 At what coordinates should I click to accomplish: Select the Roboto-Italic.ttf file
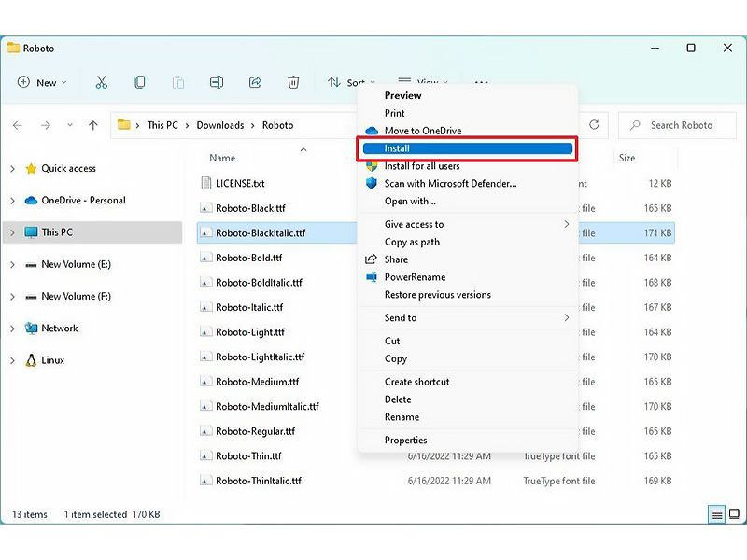coord(249,307)
